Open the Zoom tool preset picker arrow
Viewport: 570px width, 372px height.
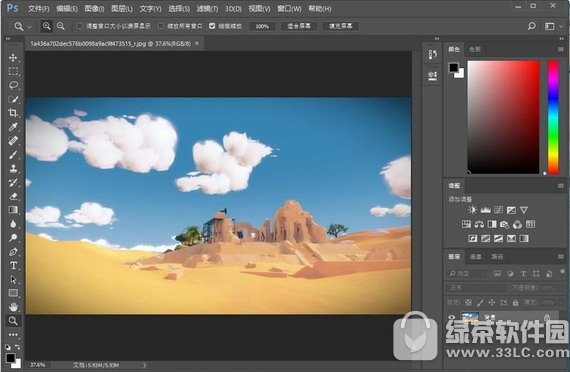[29, 27]
